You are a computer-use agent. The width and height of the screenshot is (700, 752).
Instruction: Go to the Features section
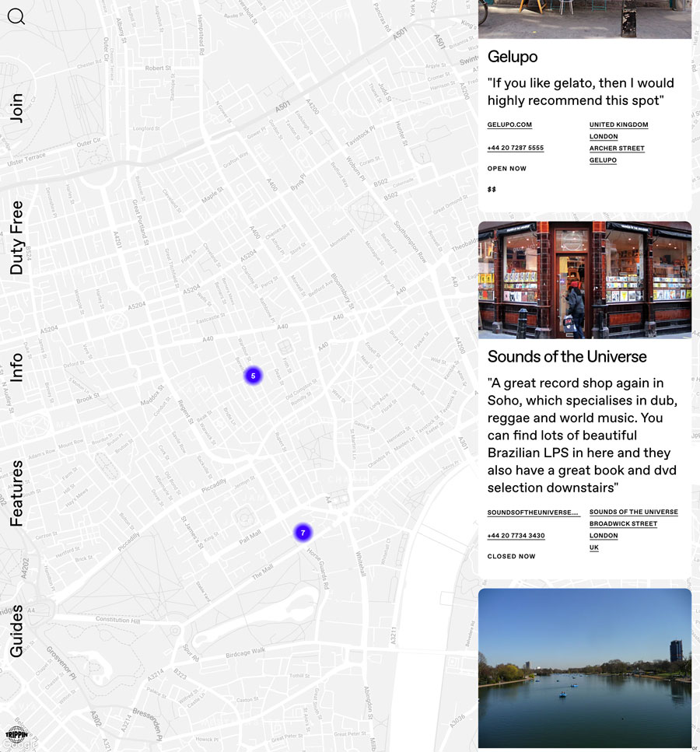click(16, 493)
